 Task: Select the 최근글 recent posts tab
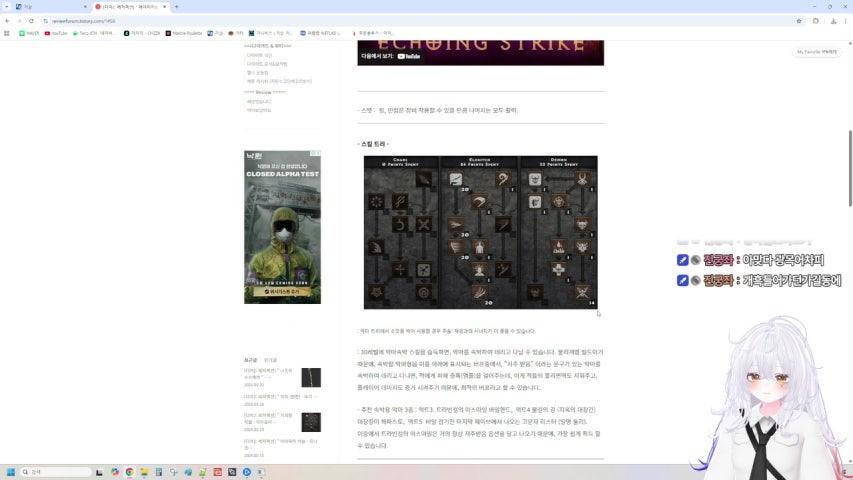click(x=250, y=360)
